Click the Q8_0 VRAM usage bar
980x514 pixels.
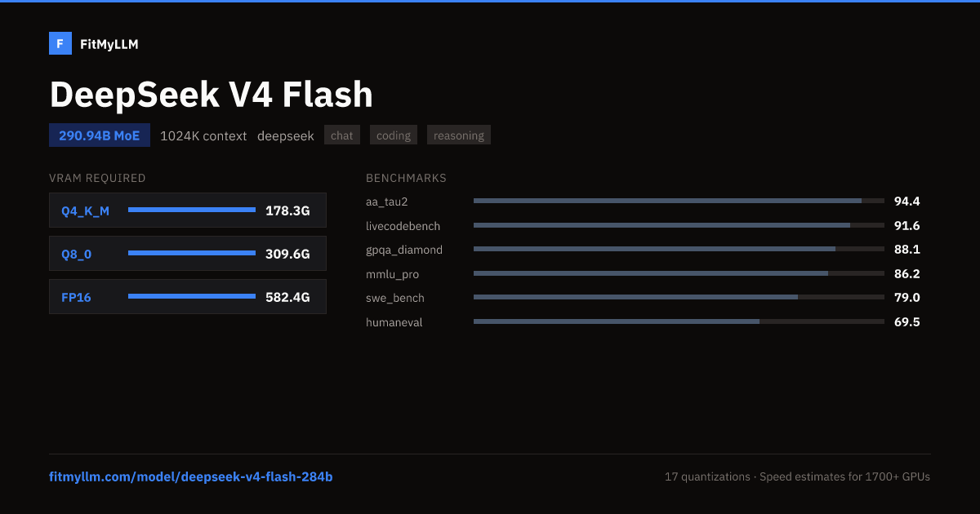pyautogui.click(x=192, y=254)
